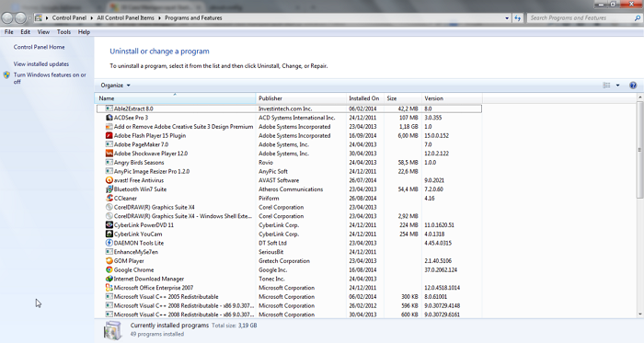Click the DAEMON Tools Lite icon

tap(109, 243)
